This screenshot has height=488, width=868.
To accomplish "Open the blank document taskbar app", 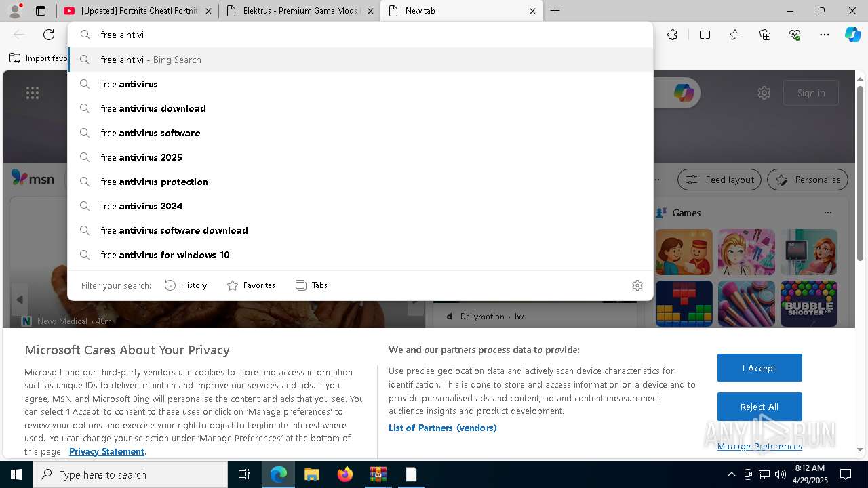I will 411,474.
